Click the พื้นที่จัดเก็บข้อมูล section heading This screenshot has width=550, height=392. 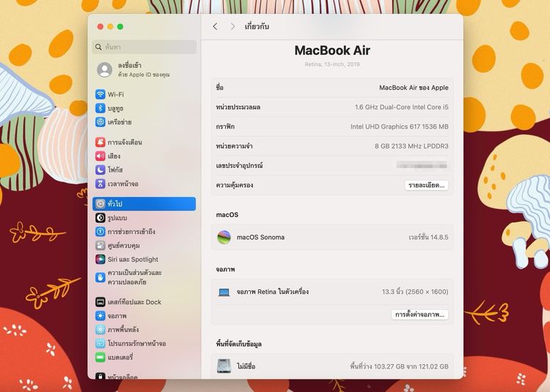239,344
